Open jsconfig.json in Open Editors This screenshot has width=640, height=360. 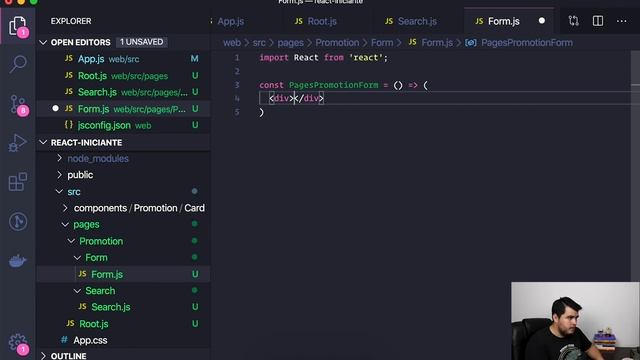tap(123, 125)
